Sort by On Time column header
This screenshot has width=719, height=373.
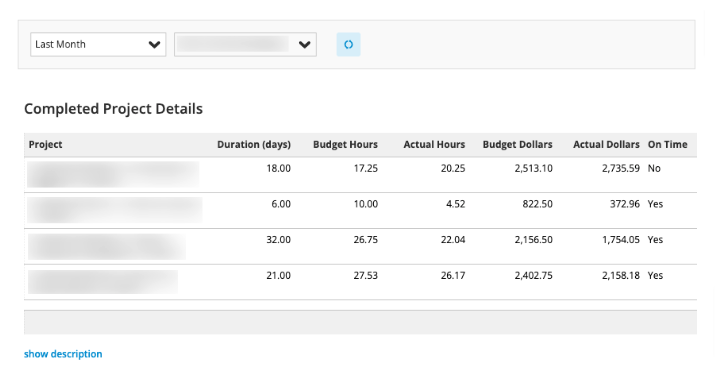[667, 145]
